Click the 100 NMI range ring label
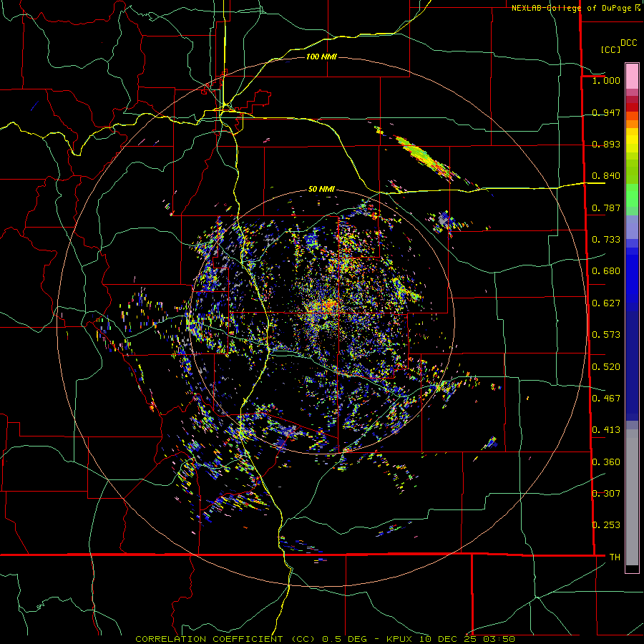This screenshot has width=644, height=644. click(321, 57)
